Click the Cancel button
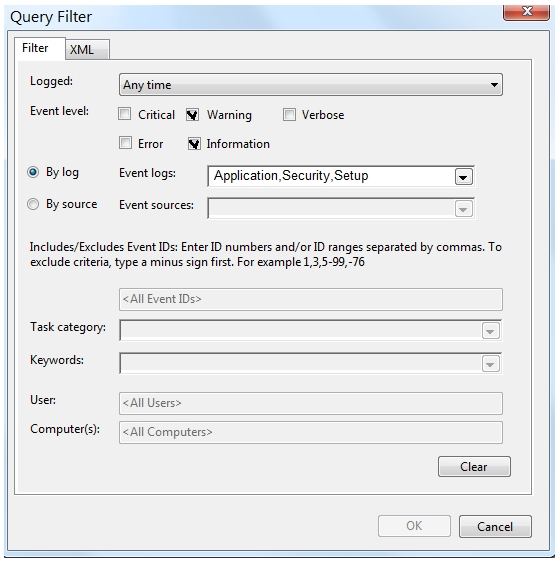559x563 pixels. coord(495,526)
